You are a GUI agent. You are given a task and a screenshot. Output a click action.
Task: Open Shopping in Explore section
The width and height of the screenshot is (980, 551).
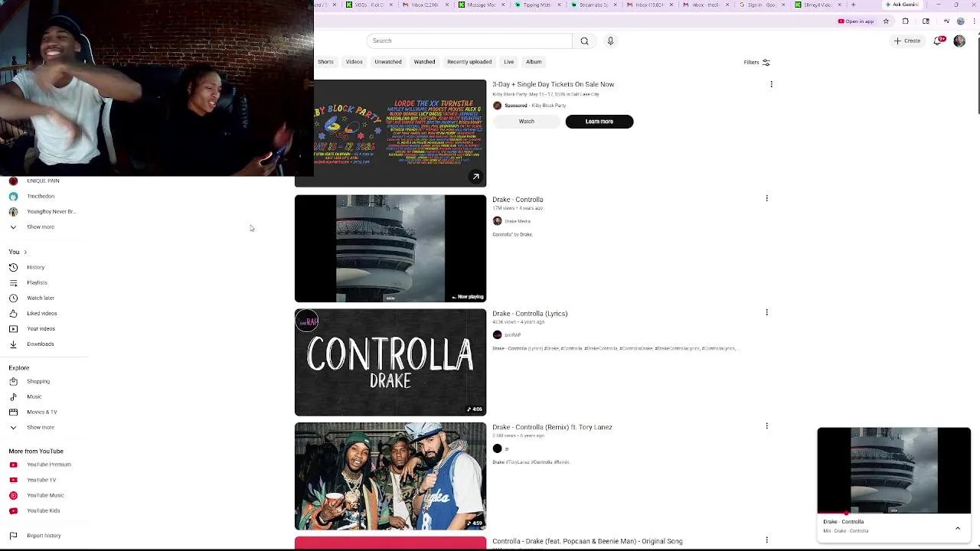38,381
